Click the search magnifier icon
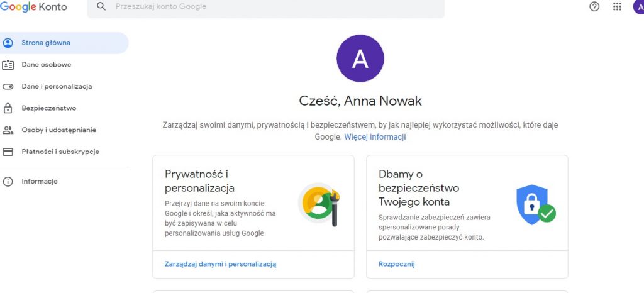 (101, 7)
